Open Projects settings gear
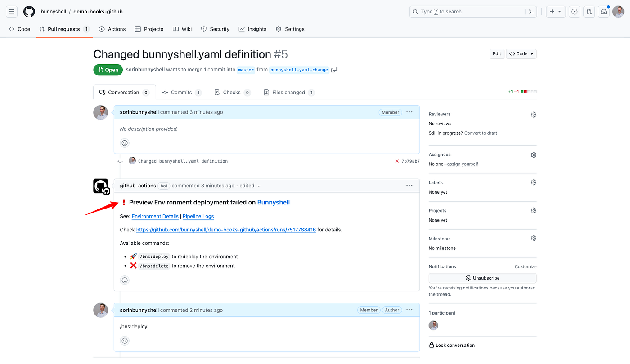The image size is (630, 364). pos(533,210)
